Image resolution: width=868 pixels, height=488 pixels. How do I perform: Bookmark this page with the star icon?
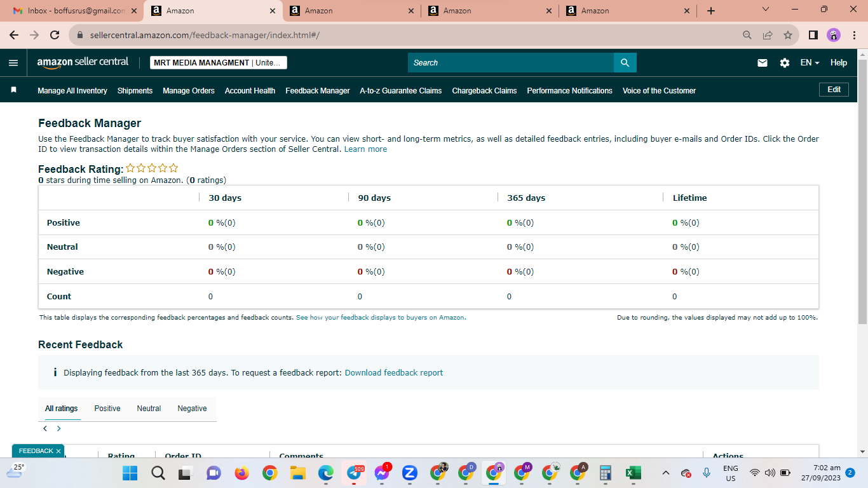(x=788, y=35)
